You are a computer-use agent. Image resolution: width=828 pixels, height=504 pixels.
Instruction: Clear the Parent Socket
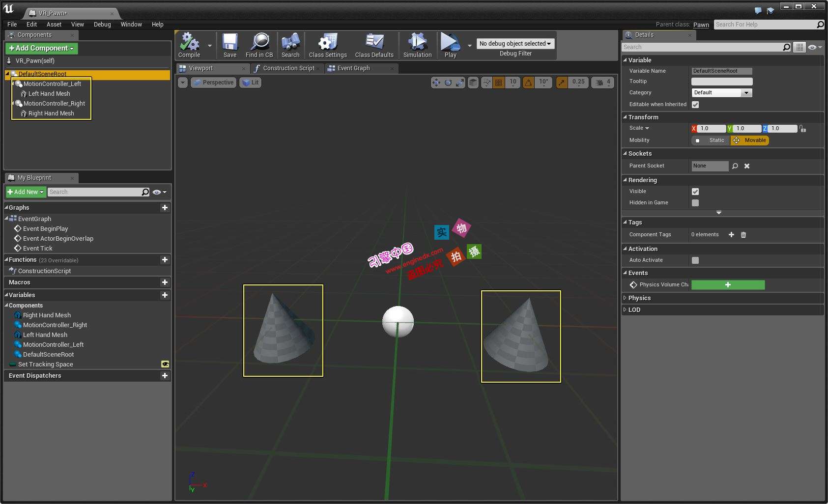pos(747,166)
